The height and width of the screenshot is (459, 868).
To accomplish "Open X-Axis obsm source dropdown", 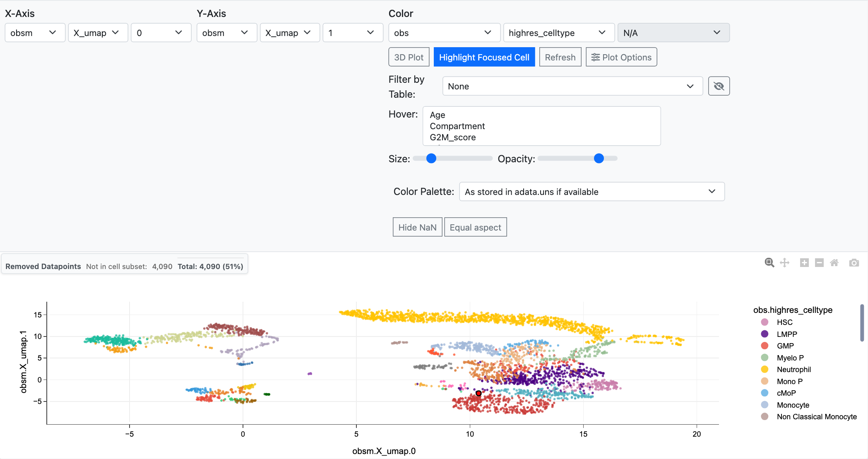I will coord(35,33).
